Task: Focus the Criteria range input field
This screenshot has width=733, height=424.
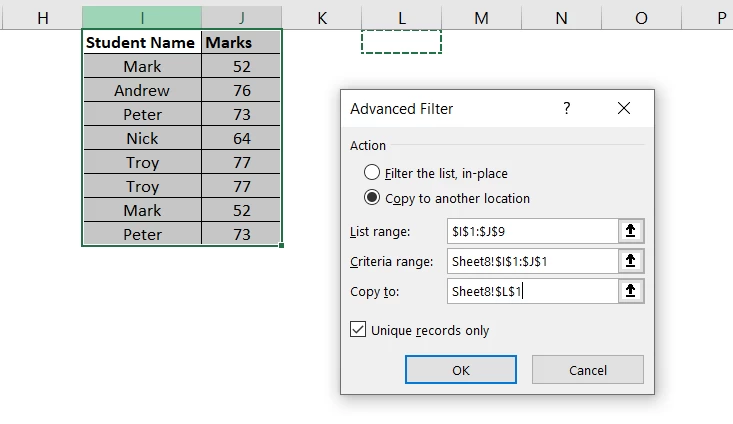Action: pyautogui.click(x=532, y=261)
